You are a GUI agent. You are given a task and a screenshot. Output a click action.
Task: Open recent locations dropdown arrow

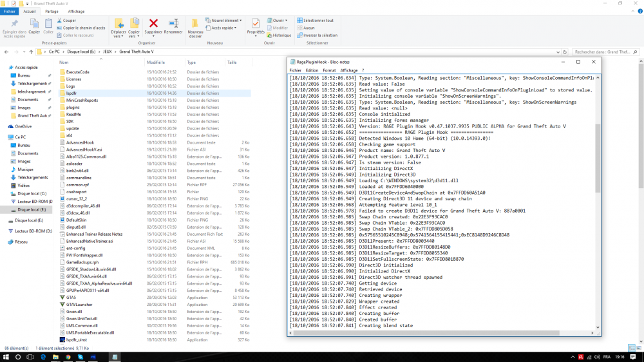tap(24, 52)
